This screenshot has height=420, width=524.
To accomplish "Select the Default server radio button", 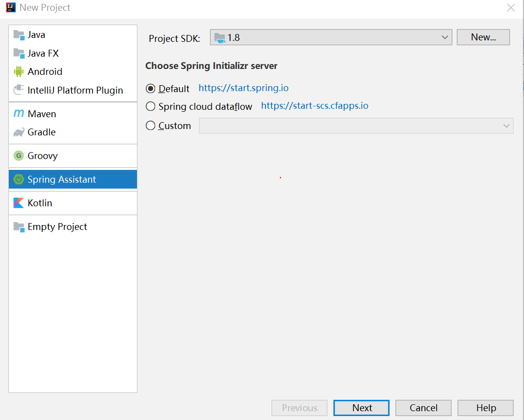I will tap(150, 89).
